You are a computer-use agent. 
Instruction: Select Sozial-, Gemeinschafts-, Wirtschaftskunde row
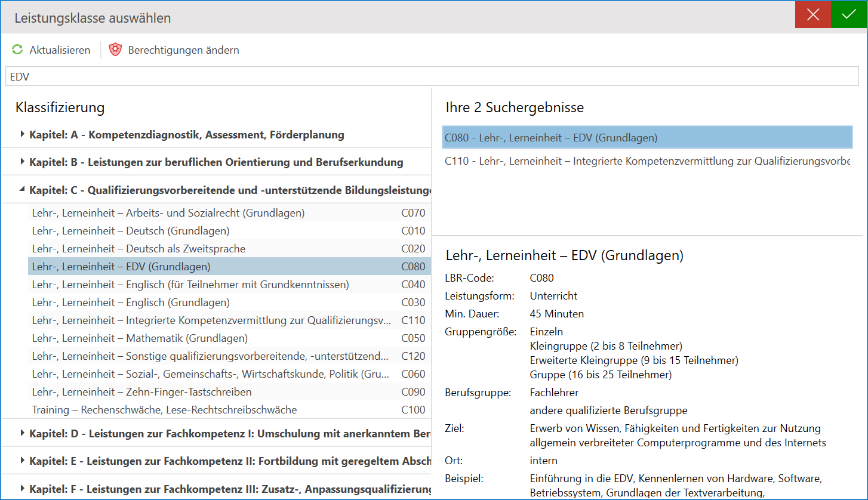pos(229,374)
